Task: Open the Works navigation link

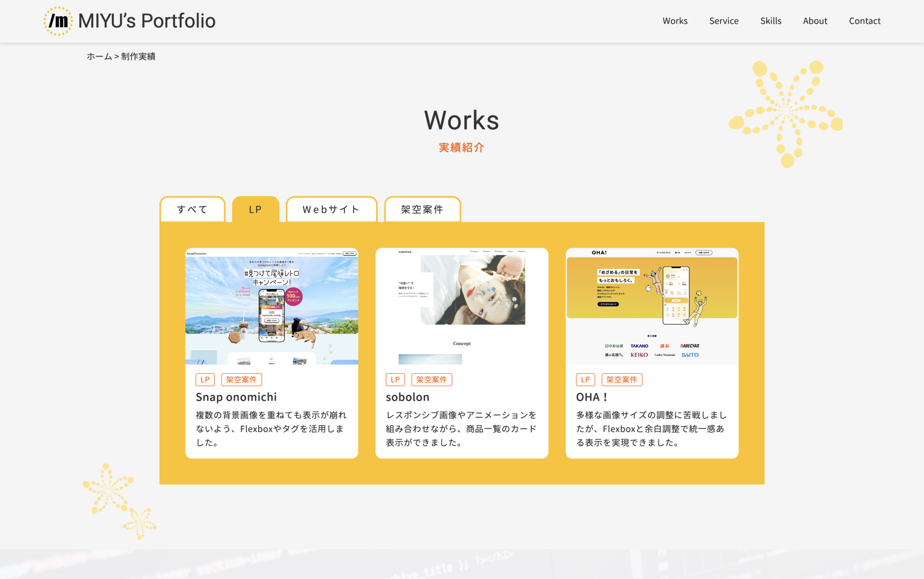Action: click(675, 21)
